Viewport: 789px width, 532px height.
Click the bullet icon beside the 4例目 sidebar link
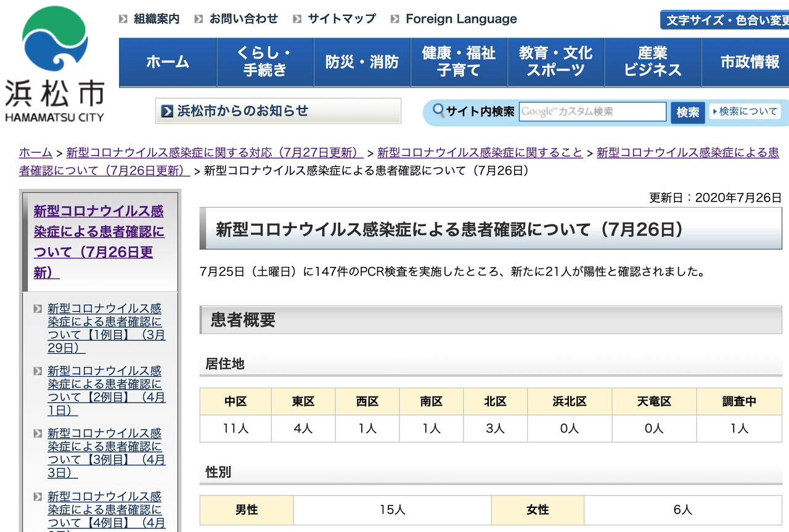pos(38,496)
